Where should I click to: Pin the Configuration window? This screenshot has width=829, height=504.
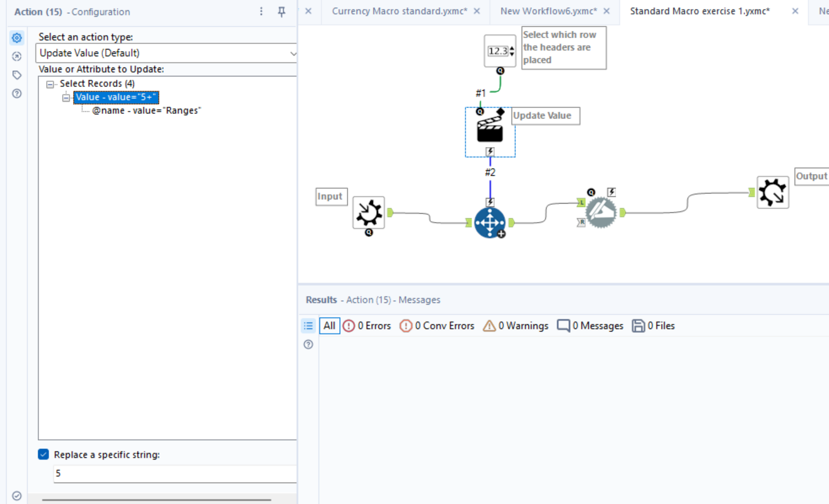[281, 11]
